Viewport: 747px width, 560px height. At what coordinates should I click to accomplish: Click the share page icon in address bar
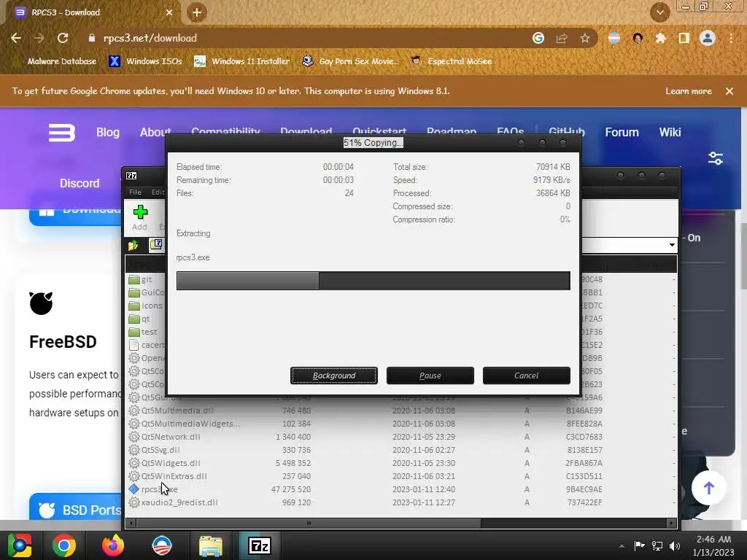pos(562,38)
